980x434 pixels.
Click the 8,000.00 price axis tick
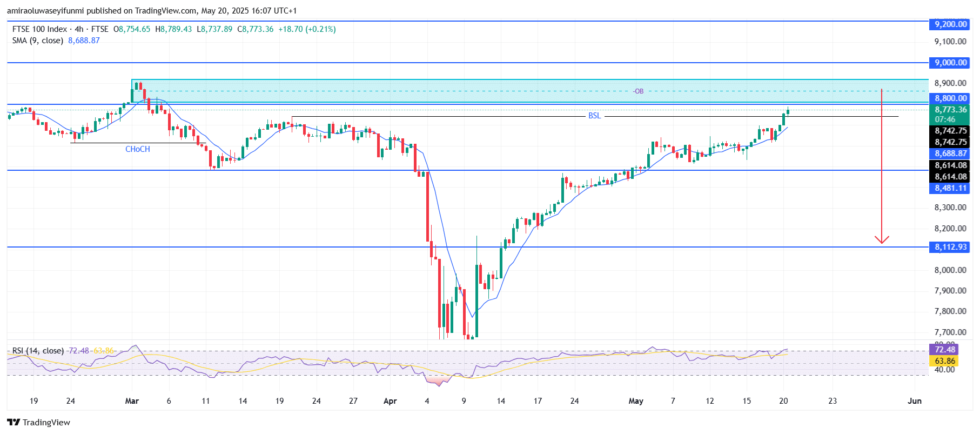click(950, 270)
